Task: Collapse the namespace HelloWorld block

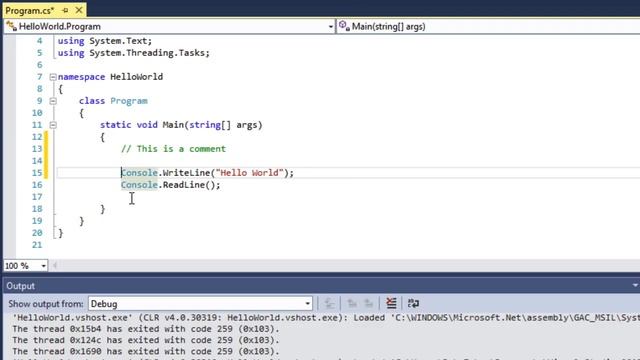Action: point(53,77)
